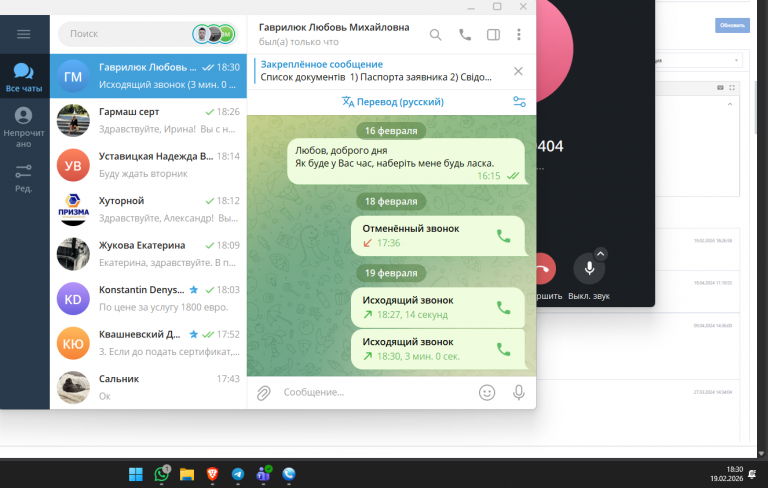768x488 pixels.
Task: Open translation settings sliders icon
Action: (519, 101)
